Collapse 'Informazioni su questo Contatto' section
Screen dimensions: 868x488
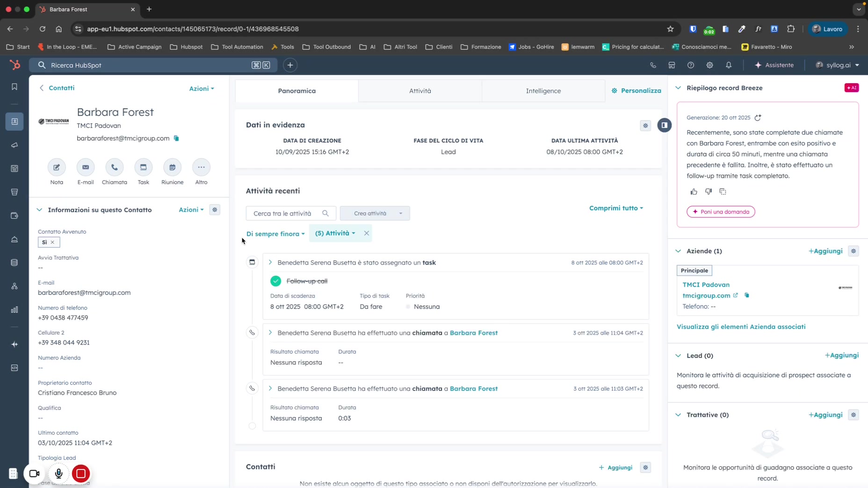(39, 210)
